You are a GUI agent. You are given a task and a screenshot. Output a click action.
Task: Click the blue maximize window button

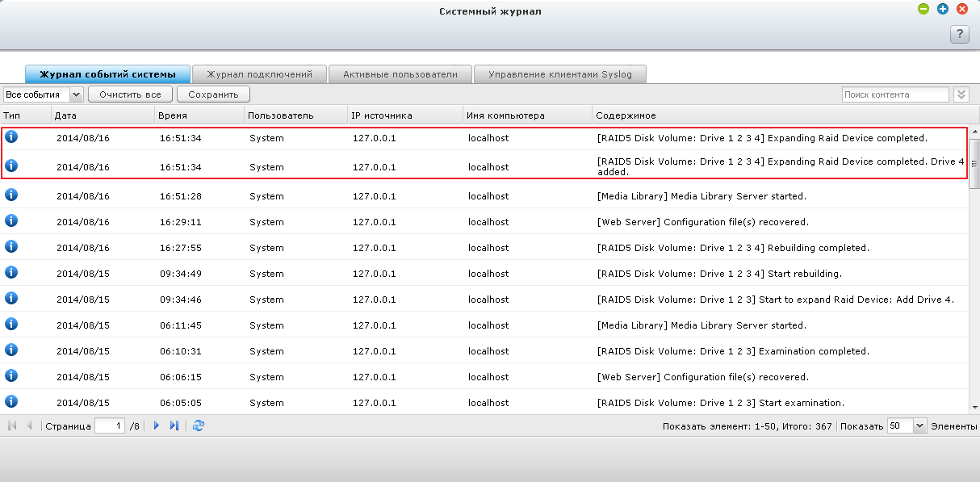pos(943,9)
